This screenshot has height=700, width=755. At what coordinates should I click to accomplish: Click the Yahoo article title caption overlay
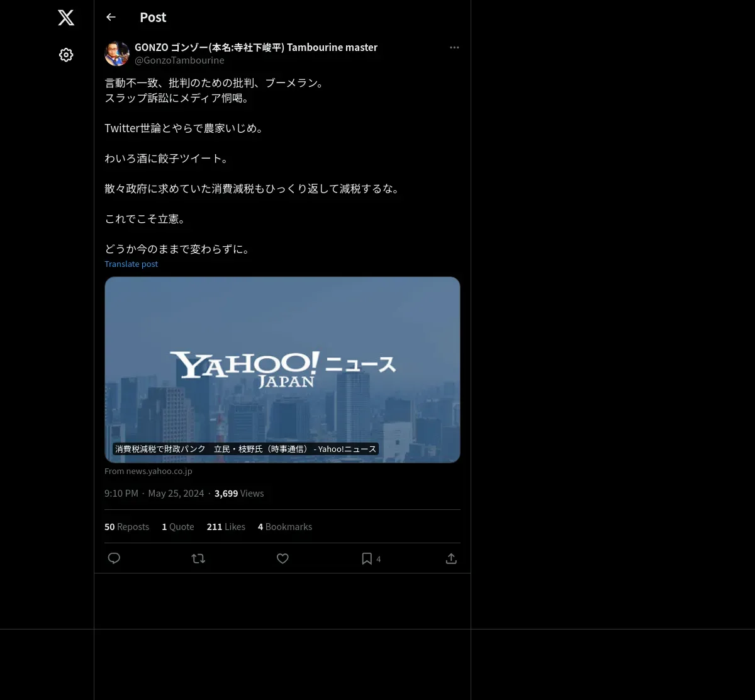pos(245,449)
